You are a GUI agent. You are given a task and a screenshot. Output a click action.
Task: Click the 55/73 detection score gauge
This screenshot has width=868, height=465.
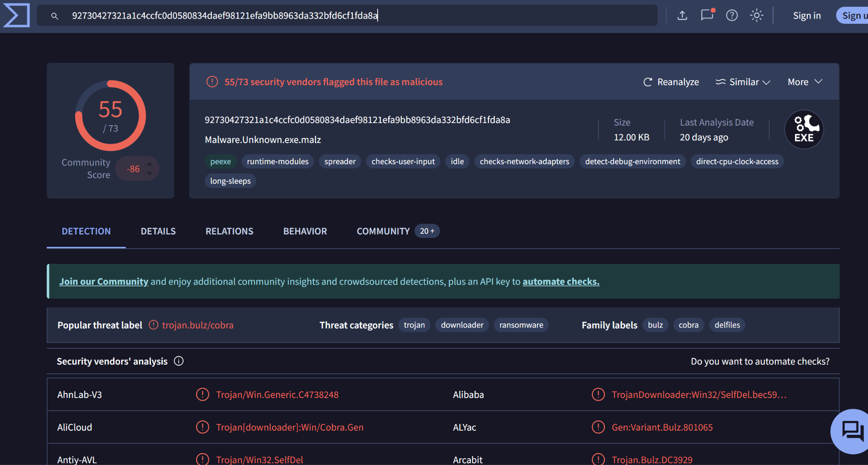click(111, 115)
